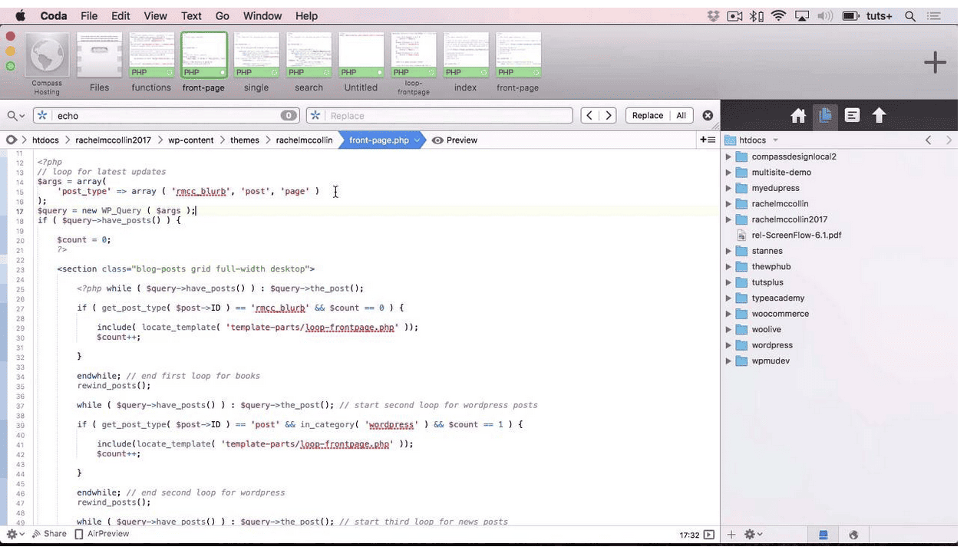This screenshot has height=560, width=967.
Task: Expand the myedupress folder
Action: pos(728,188)
